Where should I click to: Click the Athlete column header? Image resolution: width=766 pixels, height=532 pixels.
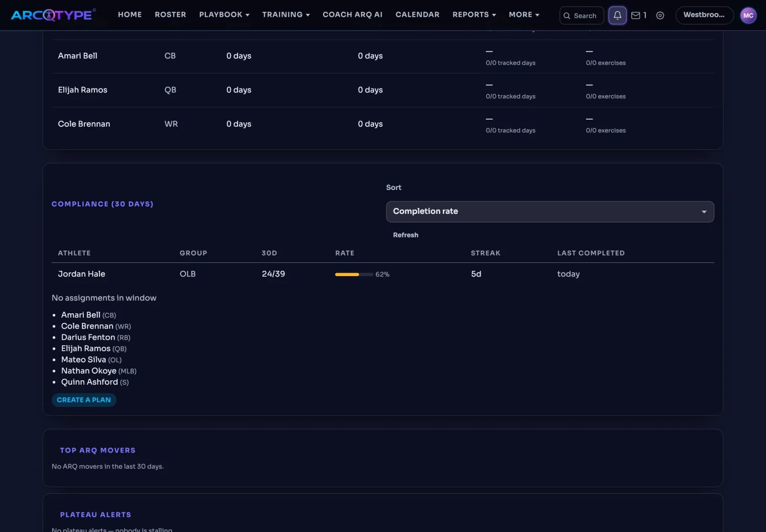point(74,253)
